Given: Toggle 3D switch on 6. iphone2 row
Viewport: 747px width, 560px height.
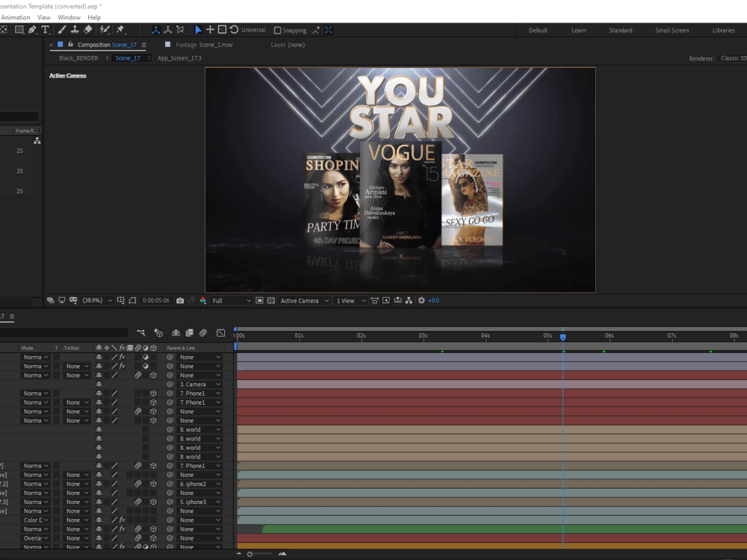Looking at the screenshot, I should click(x=153, y=484).
